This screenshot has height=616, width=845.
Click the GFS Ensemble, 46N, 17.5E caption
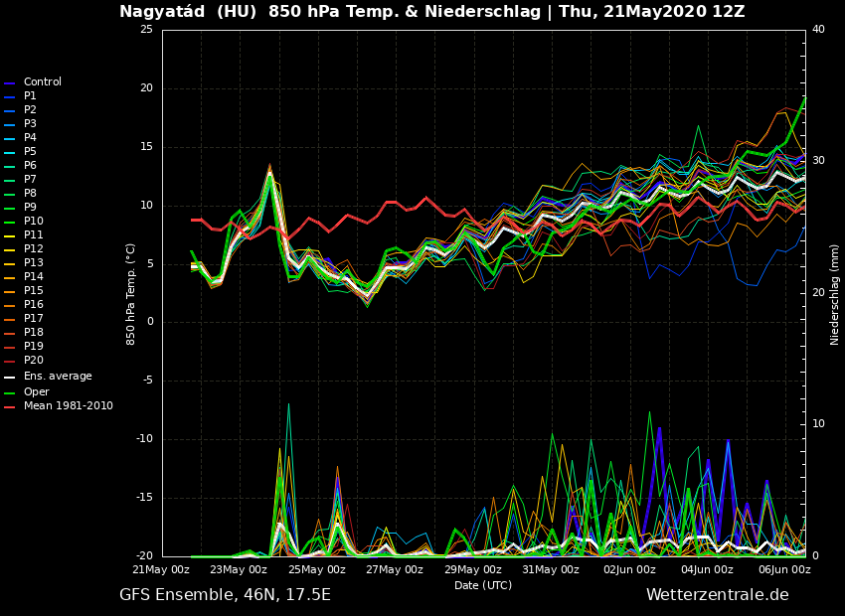click(x=225, y=595)
